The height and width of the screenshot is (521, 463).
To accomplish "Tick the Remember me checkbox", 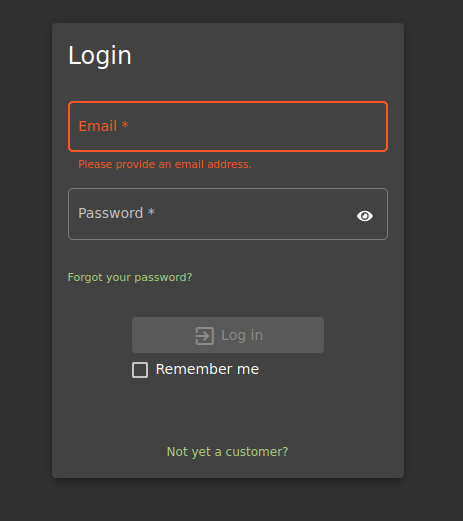I will click(x=140, y=370).
